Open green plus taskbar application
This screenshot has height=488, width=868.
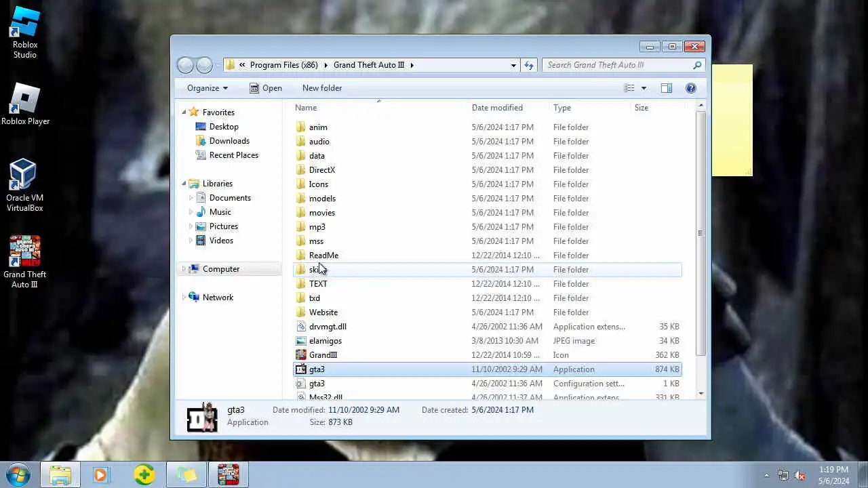coord(144,474)
